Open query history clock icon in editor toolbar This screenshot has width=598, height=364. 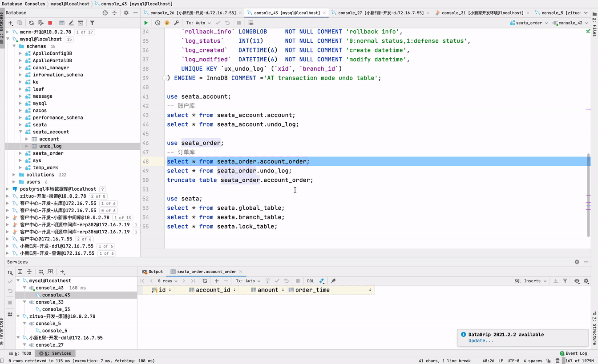158,23
